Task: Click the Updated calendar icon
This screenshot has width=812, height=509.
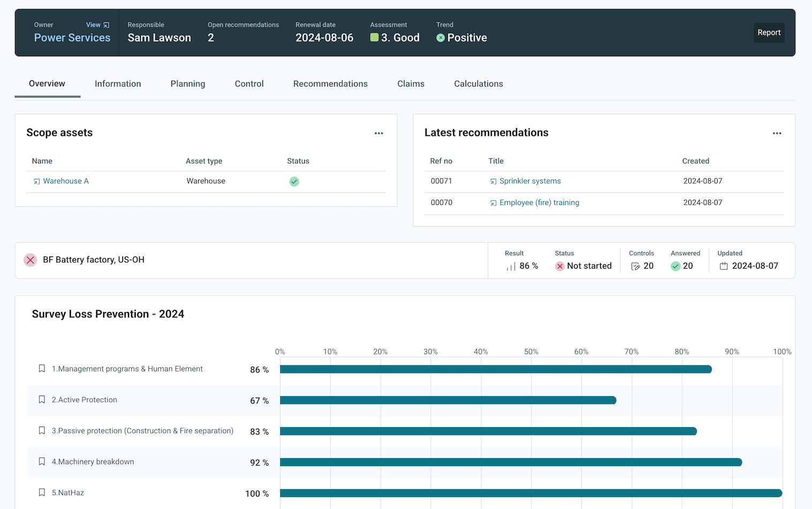Action: [x=724, y=267]
